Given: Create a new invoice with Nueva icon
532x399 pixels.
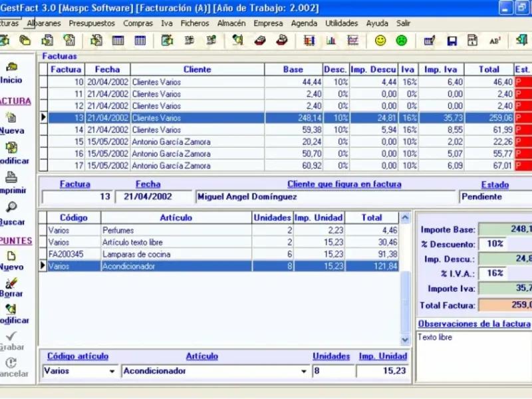Looking at the screenshot, I should 11,118.
